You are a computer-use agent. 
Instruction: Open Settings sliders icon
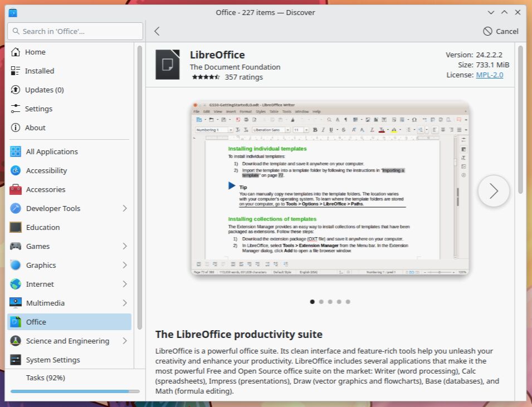click(x=16, y=109)
